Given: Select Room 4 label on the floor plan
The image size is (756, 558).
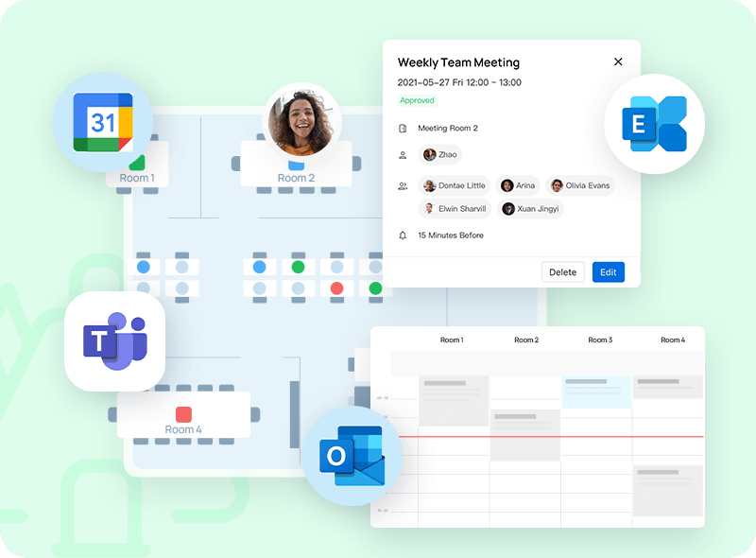Looking at the screenshot, I should pyautogui.click(x=183, y=429).
